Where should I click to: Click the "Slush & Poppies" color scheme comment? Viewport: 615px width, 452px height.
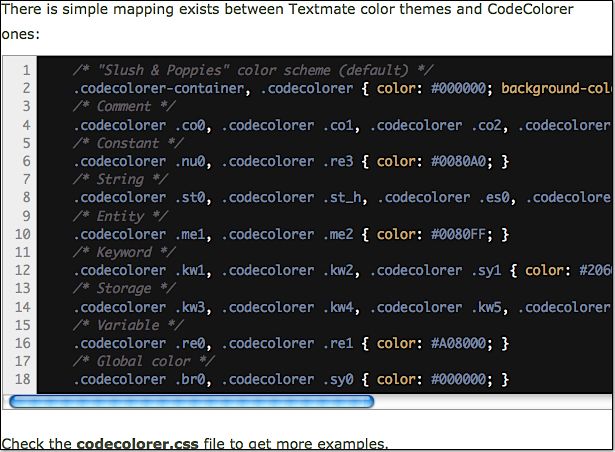[253, 70]
